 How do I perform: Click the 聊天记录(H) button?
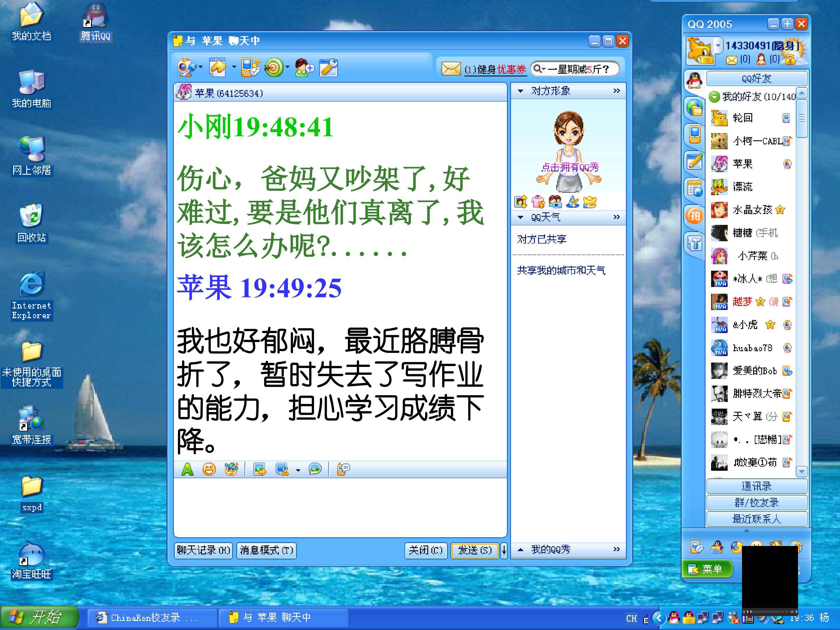coord(204,550)
